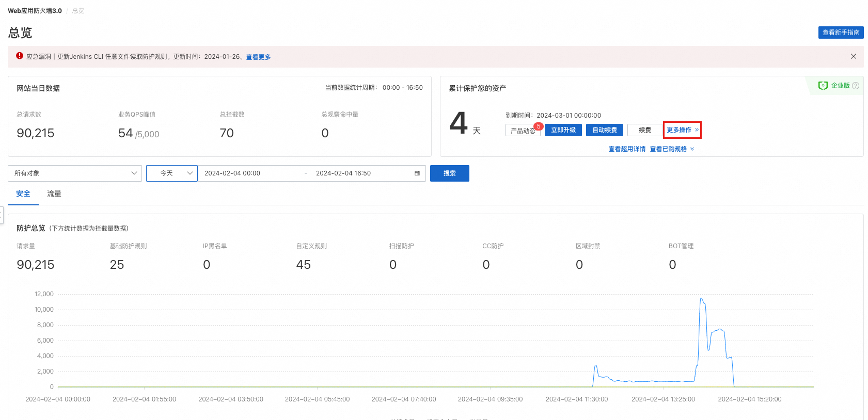The image size is (868, 420).
Task: Open the 产品动态 button
Action: click(523, 131)
